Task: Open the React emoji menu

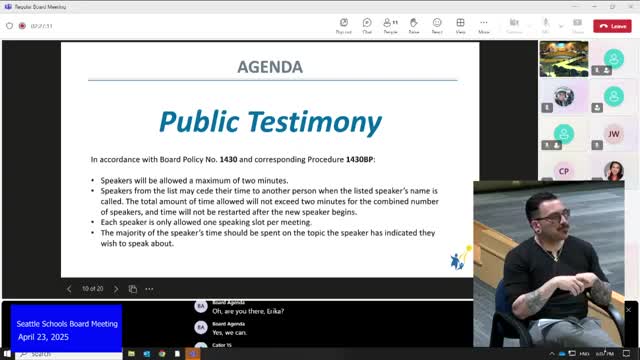Action: coord(437,26)
